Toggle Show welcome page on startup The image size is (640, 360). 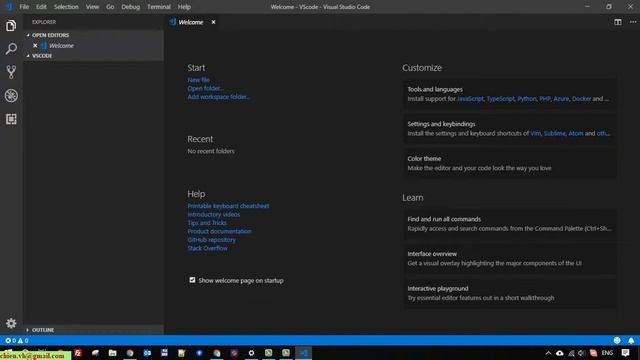pyautogui.click(x=192, y=280)
